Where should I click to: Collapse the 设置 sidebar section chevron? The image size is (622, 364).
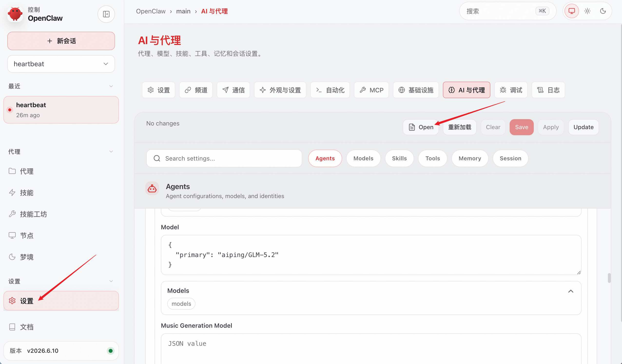[x=111, y=281]
